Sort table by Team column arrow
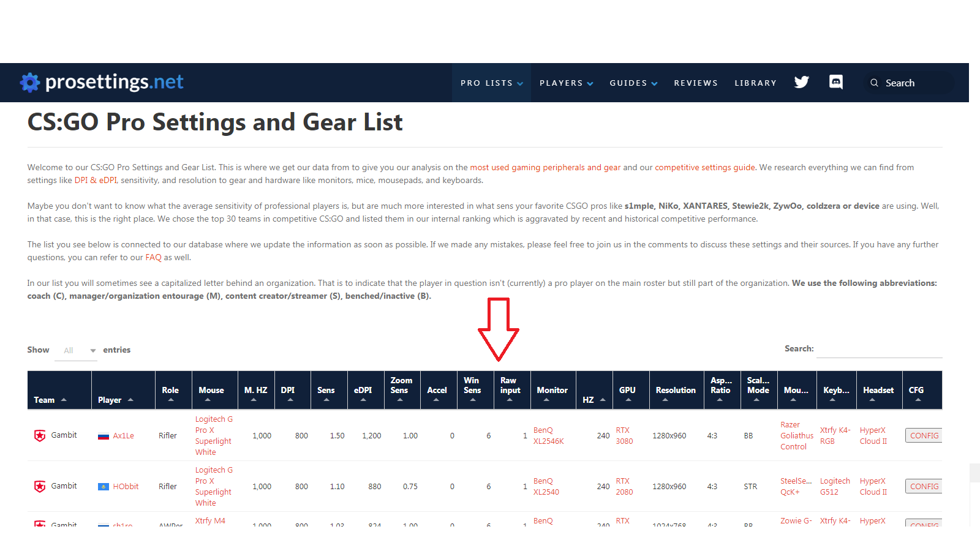The image size is (980, 551). tap(64, 400)
